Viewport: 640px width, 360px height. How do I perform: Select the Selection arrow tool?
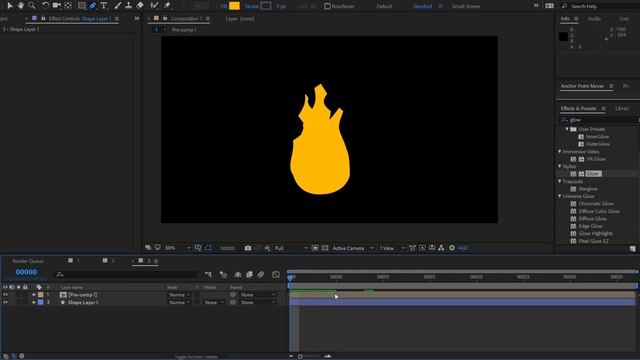10,5
